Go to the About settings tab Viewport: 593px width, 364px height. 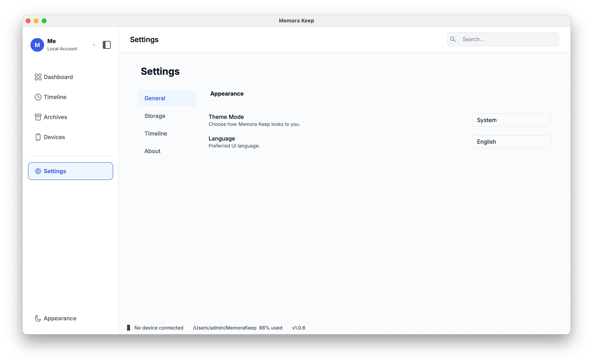167,151
